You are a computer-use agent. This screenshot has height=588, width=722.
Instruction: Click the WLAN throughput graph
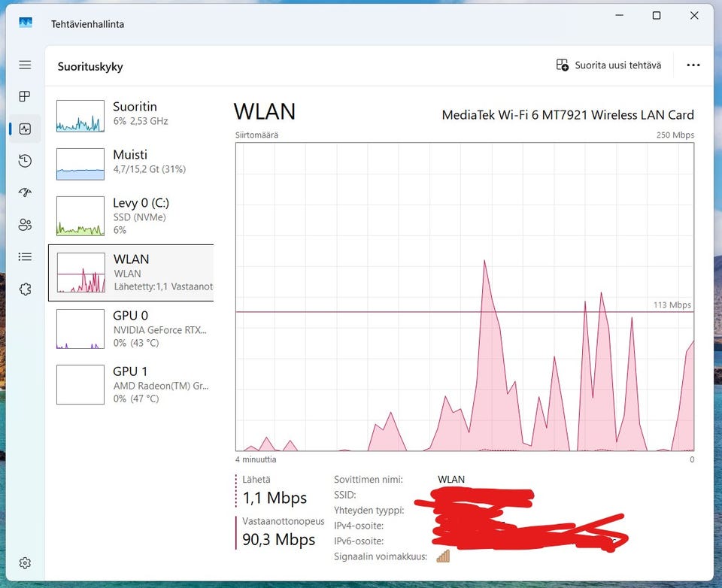(x=465, y=296)
